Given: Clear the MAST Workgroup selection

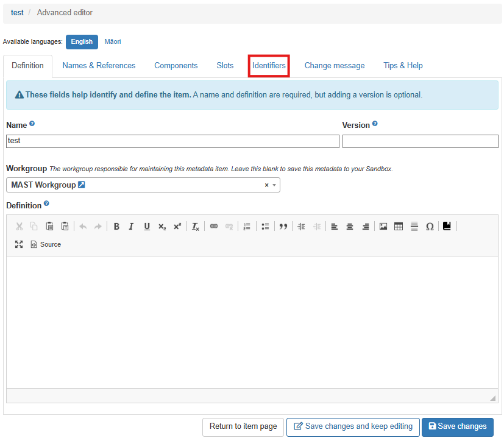Looking at the screenshot, I should tap(266, 185).
